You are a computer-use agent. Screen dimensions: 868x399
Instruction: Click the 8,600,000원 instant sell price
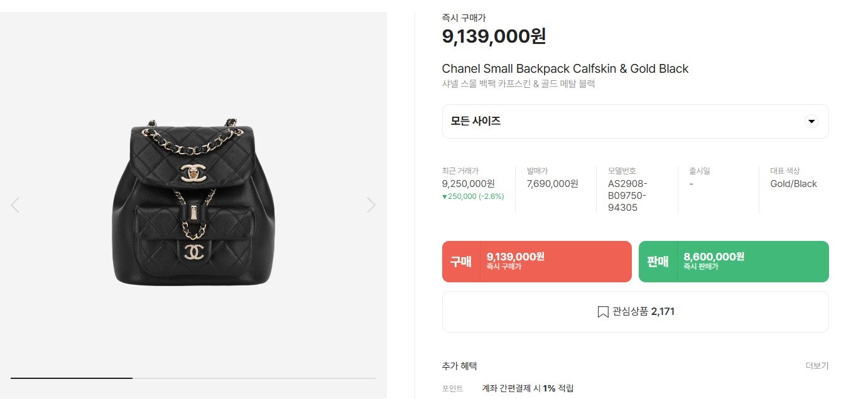coord(714,257)
